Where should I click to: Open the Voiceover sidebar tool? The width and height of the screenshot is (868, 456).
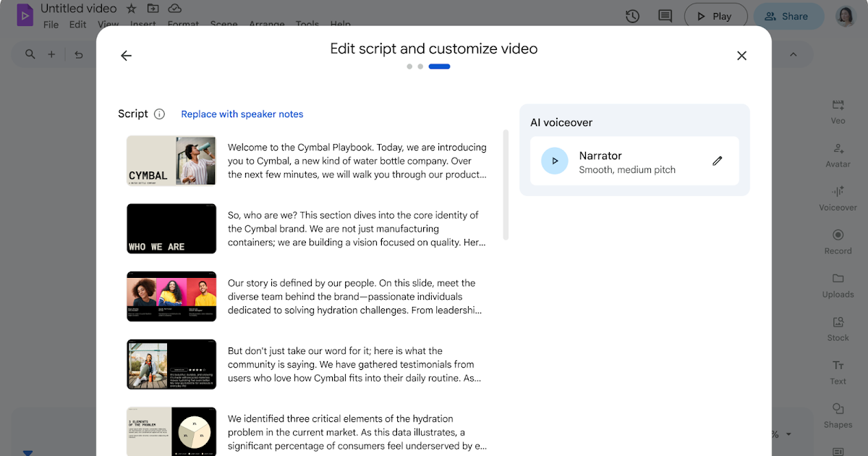838,198
